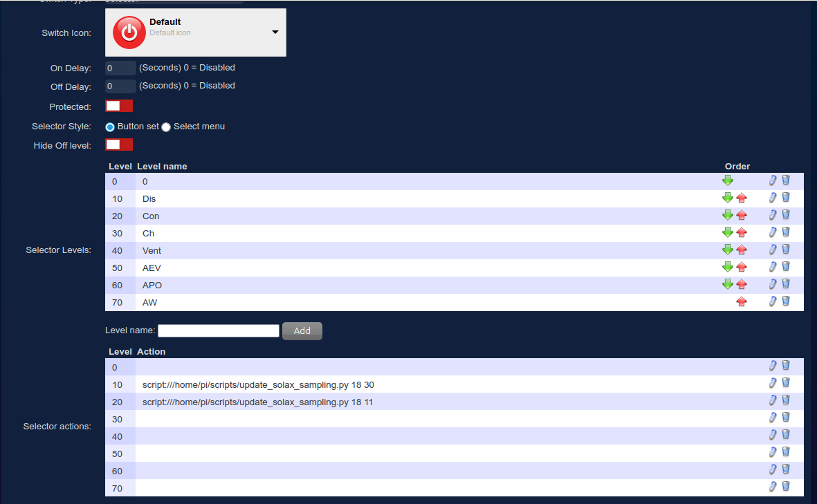
Task: Move the "APO" level down
Action: coord(728,283)
